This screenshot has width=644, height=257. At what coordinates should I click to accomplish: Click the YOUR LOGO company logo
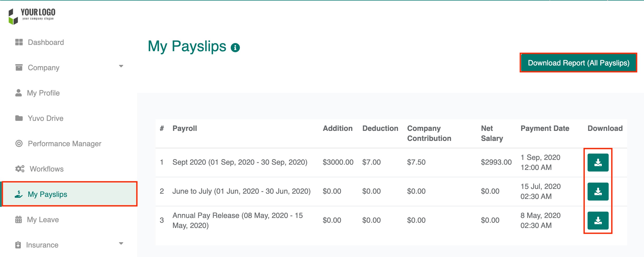[32, 16]
